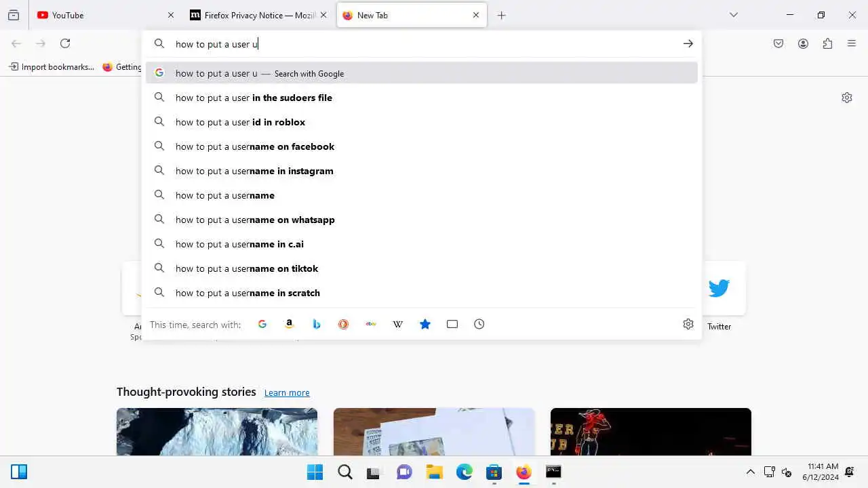
Task: Open the Firefox account icon
Action: coord(803,43)
